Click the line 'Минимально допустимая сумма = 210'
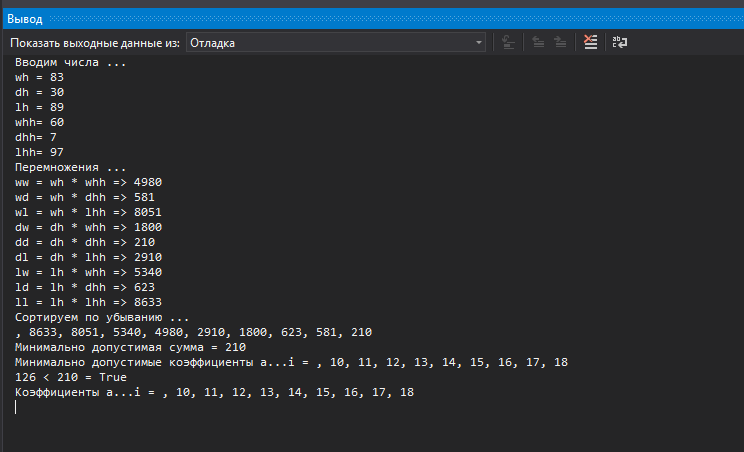Screen dimensions: 744x452 (130, 347)
